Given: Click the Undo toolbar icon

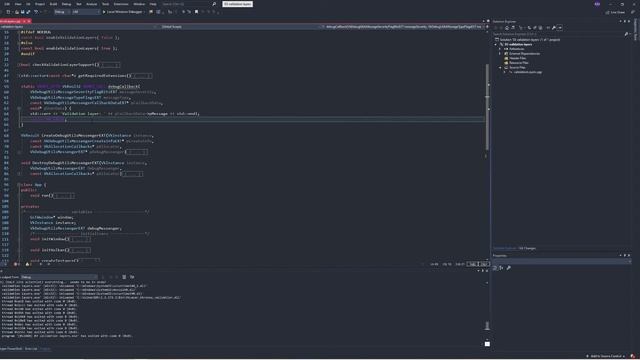Looking at the screenshot, I should click(x=36, y=12).
